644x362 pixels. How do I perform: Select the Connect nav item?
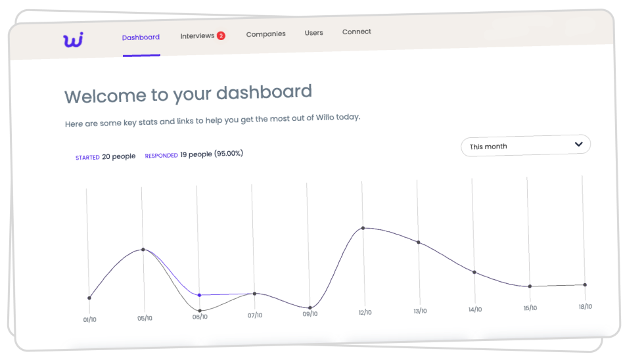click(356, 32)
